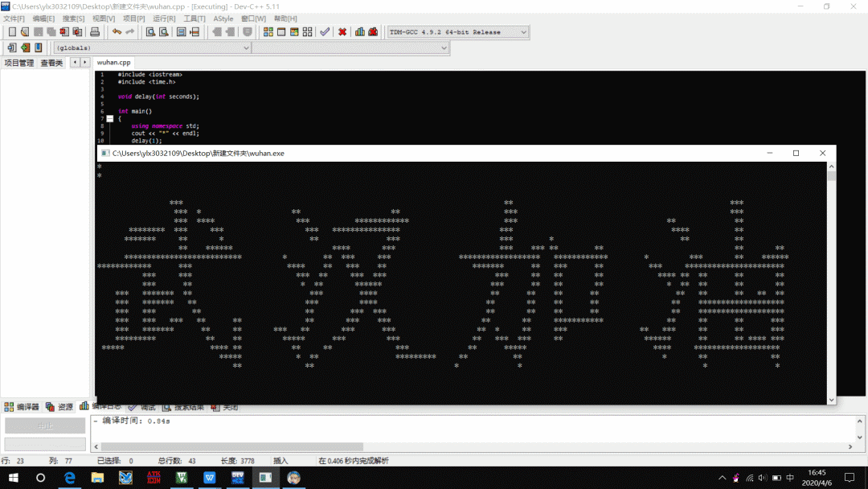This screenshot has width=868, height=489.
Task: Click the red X Stop execution icon
Action: (342, 32)
